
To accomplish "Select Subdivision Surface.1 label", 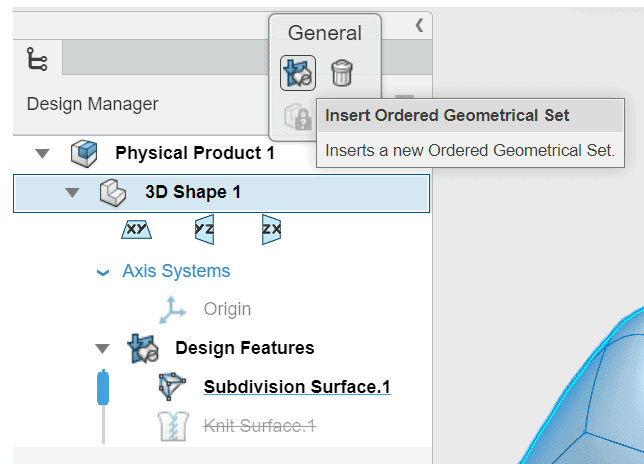I will (x=297, y=387).
